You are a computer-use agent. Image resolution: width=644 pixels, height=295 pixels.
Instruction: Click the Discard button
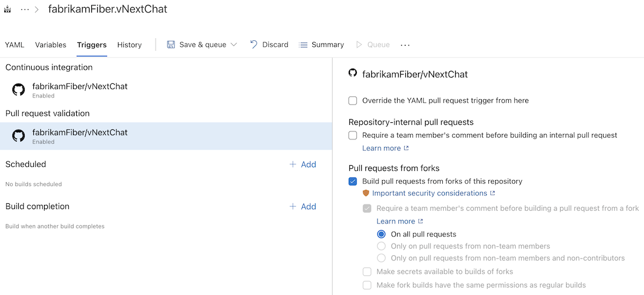click(269, 45)
